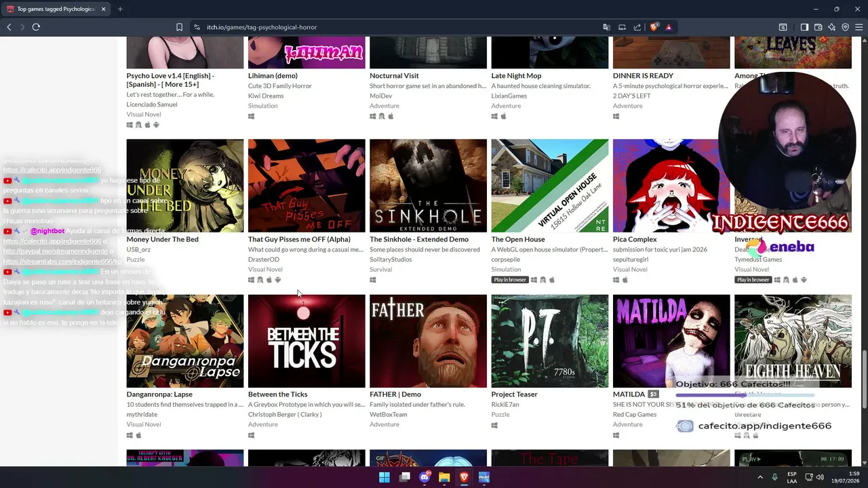Visit author SolitaryStudios' page

pyautogui.click(x=391, y=260)
